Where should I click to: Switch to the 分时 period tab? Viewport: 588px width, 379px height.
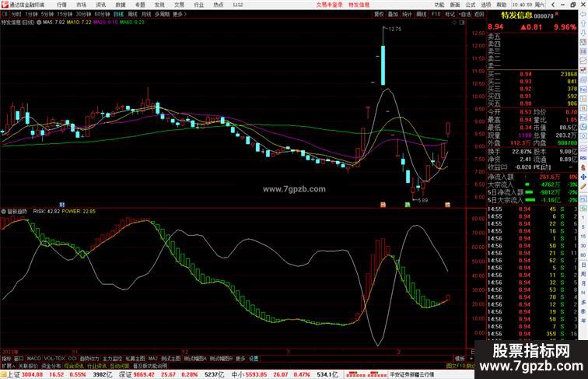coord(16,14)
